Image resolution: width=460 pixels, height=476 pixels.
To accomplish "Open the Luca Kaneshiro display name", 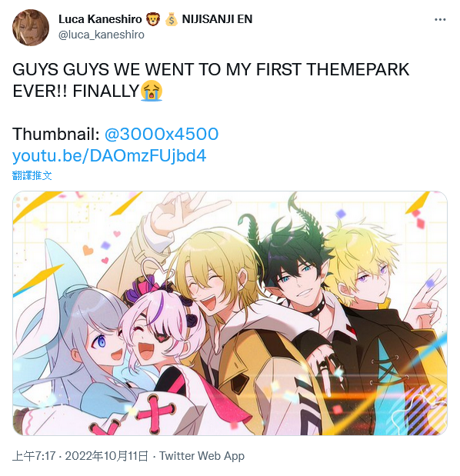I will [100, 19].
